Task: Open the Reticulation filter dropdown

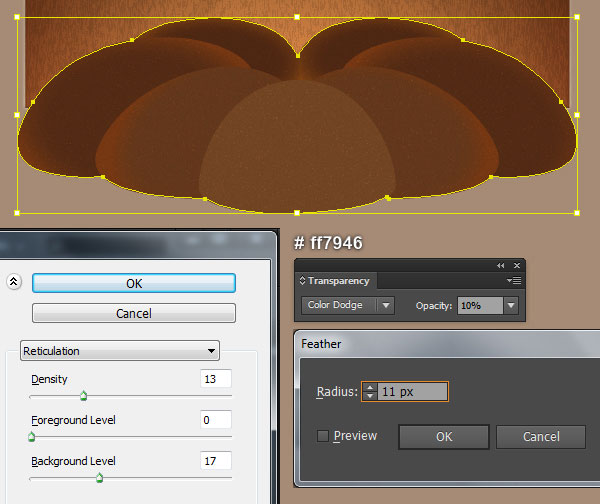Action: coord(120,351)
